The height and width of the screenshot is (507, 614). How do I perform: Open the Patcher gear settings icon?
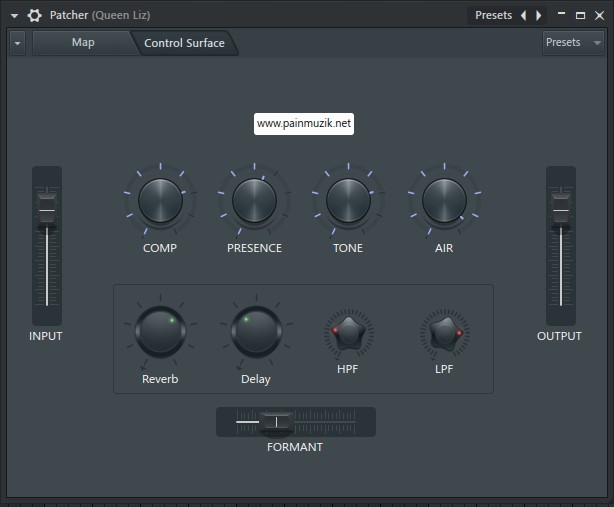tap(35, 15)
